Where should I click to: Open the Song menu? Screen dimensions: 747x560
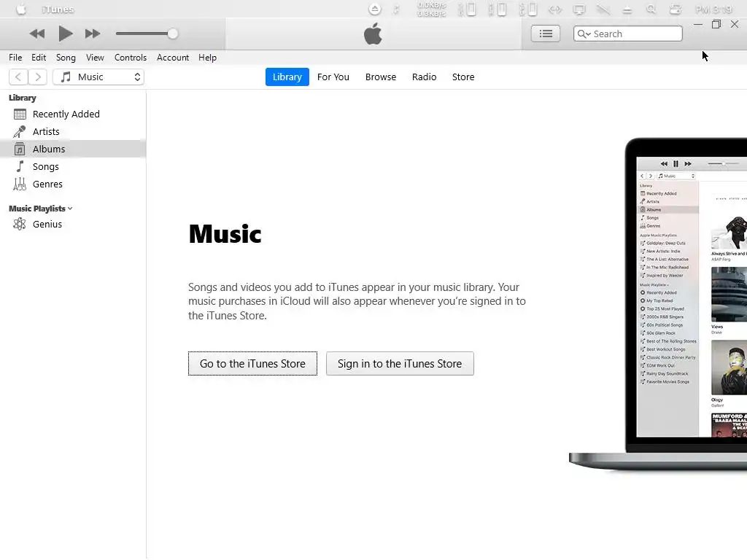click(x=66, y=58)
